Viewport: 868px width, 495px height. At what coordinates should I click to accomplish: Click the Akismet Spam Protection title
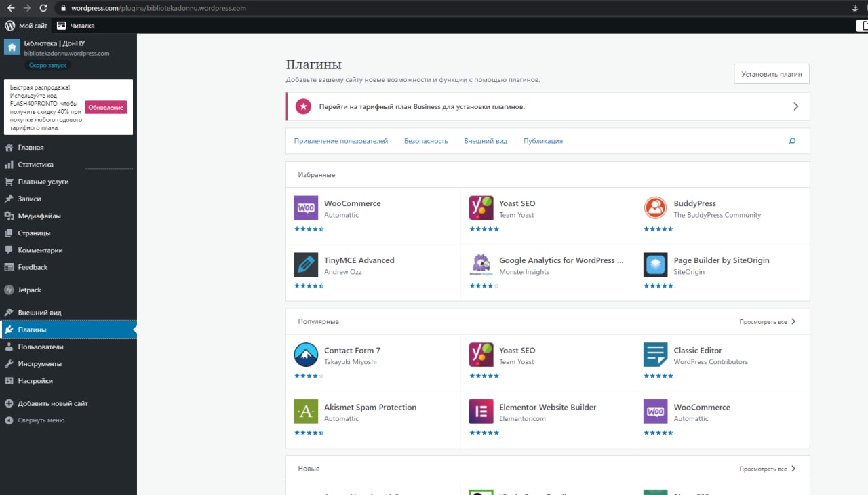point(370,408)
